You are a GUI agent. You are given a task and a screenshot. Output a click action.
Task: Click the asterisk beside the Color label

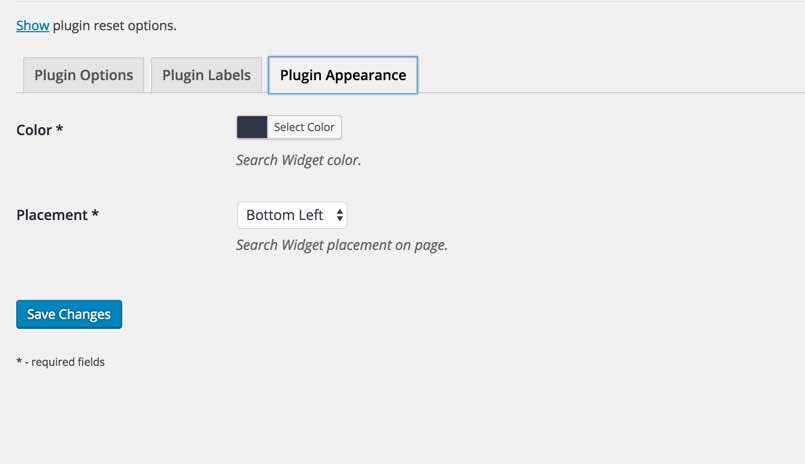tap(60, 129)
